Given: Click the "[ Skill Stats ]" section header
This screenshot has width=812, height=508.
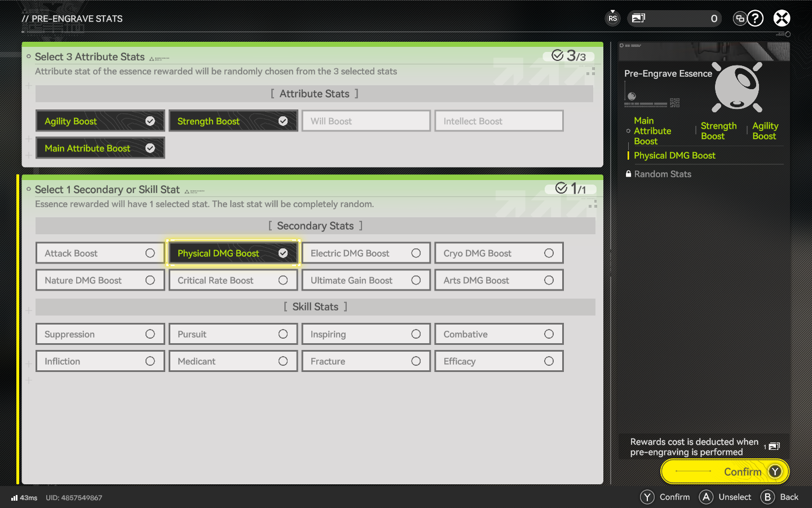Looking at the screenshot, I should click(315, 306).
